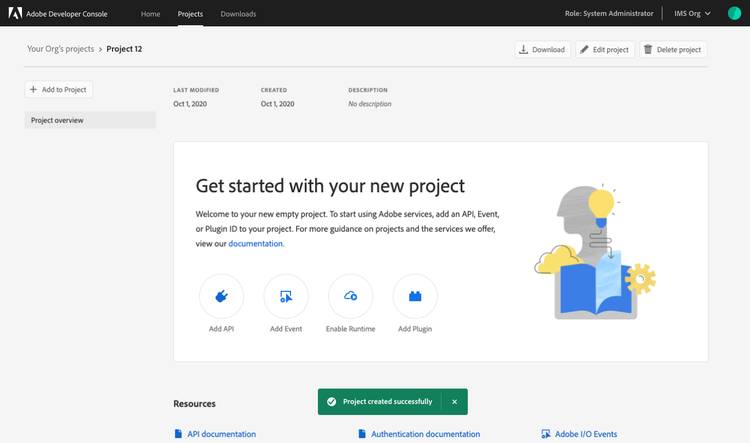Viewport: 750px width, 443px height.
Task: Follow the documentation link in welcome text
Action: [x=256, y=243]
